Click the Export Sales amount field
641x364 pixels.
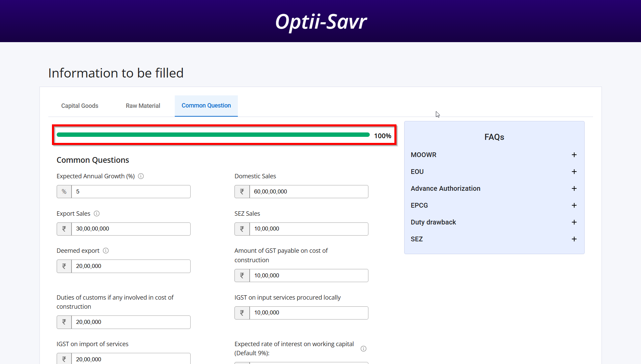tap(131, 229)
